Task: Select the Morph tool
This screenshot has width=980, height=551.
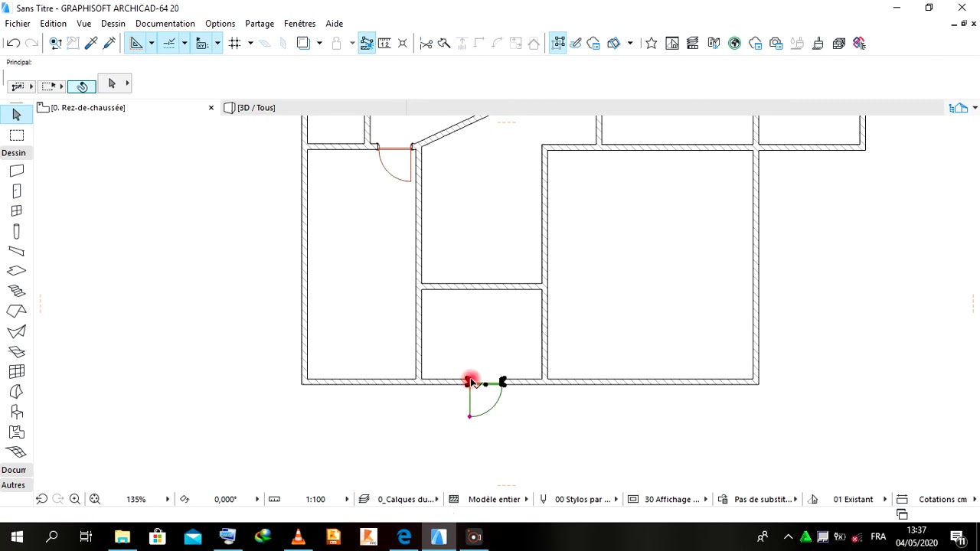Action: pyautogui.click(x=16, y=392)
